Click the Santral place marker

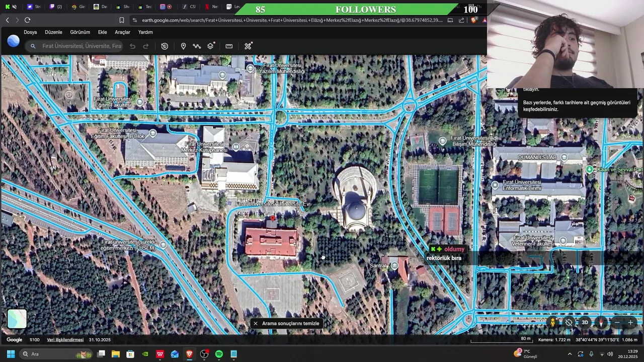(394, 265)
